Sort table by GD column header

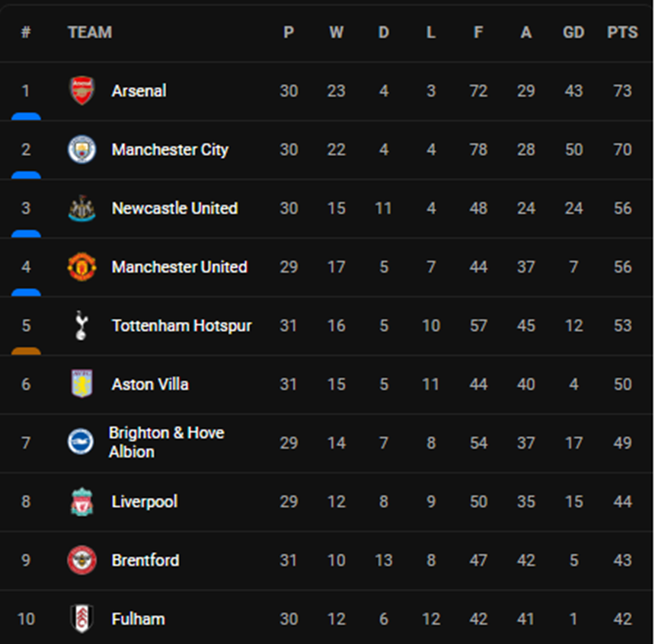pos(574,32)
